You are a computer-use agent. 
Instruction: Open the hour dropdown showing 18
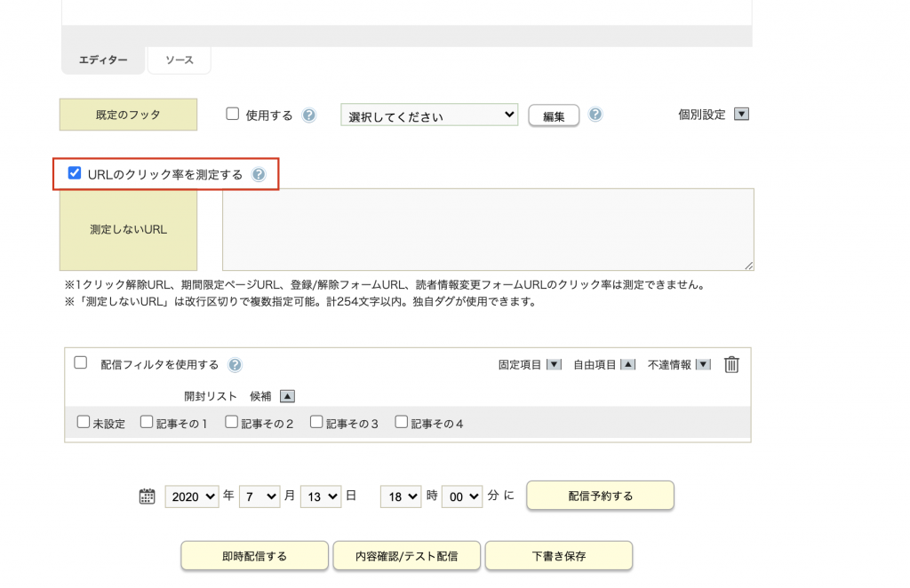(400, 497)
